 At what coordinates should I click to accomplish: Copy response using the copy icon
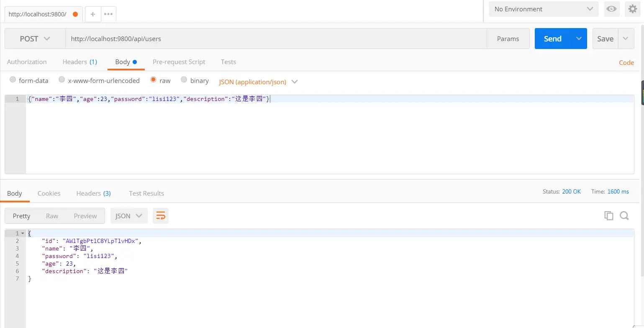pyautogui.click(x=608, y=216)
